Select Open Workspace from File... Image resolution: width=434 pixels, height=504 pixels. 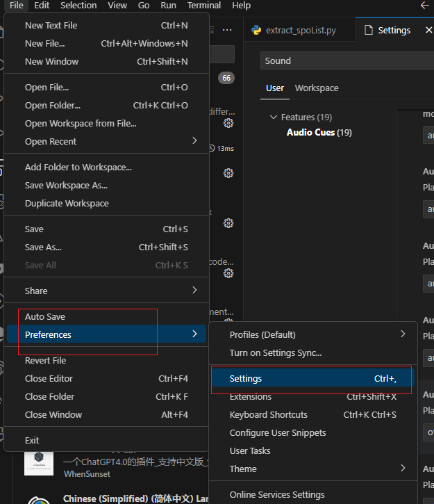[x=106, y=124]
